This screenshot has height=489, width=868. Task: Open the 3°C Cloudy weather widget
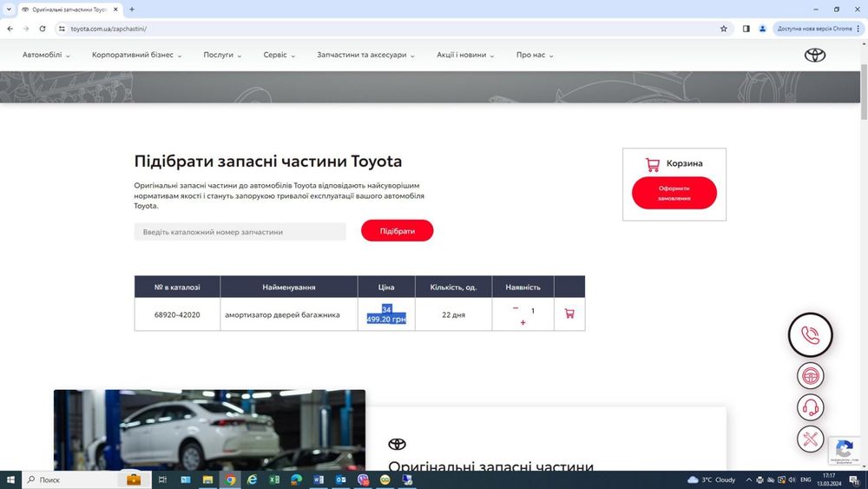point(711,479)
